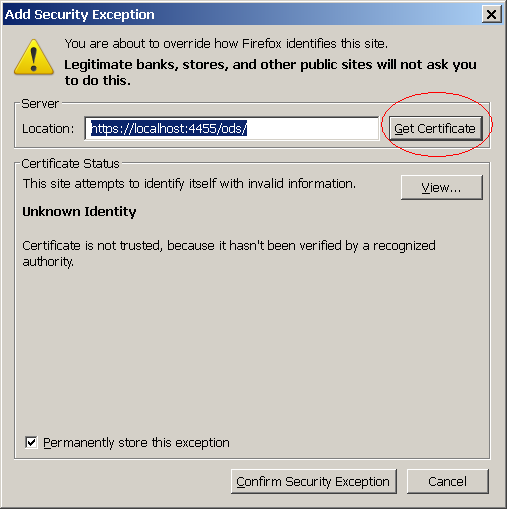Cancel the security exception dialog

[x=447, y=482]
